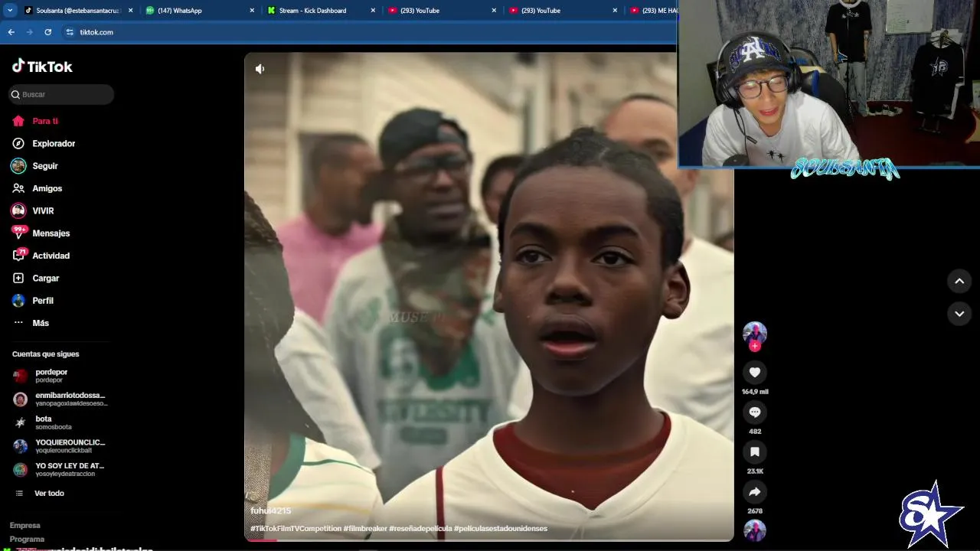Go to previous video with up arrow
980x551 pixels.
[x=959, y=281]
